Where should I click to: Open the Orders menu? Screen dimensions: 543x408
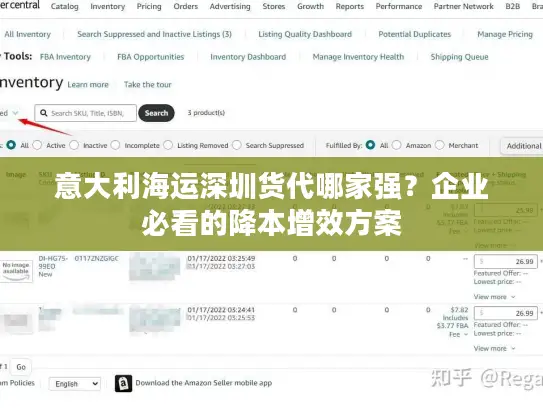click(x=186, y=6)
